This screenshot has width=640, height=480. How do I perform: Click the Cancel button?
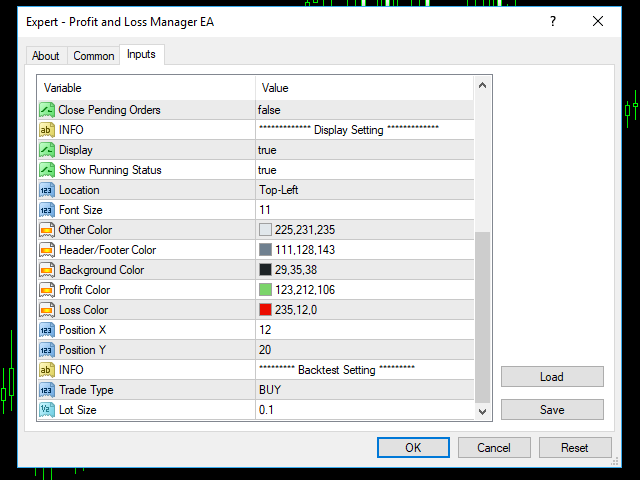[494, 447]
